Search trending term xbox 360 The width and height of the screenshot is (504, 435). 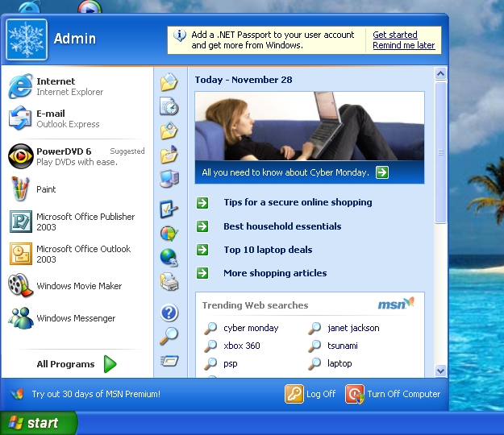242,346
